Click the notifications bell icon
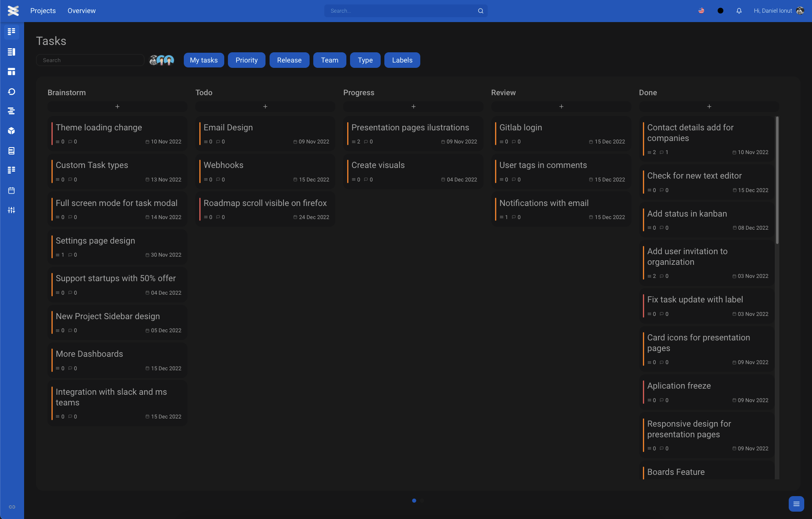The width and height of the screenshot is (812, 519). (739, 11)
